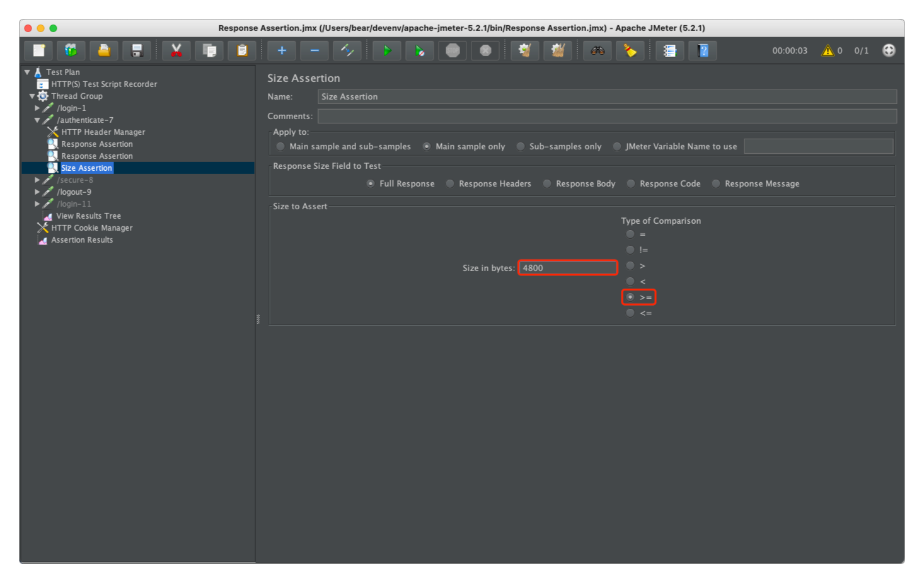Image resolution: width=924 pixels, height=583 pixels.
Task: Select HTTP Cookie Manager tree item
Action: pyautogui.click(x=92, y=228)
